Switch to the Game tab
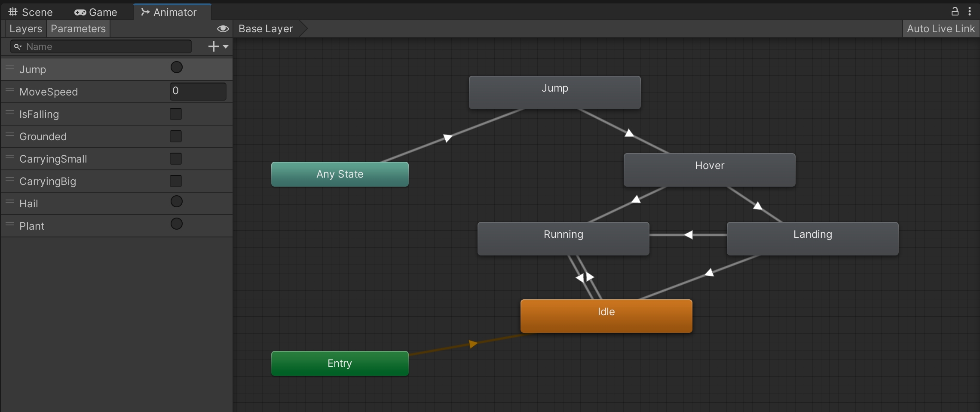 96,12
